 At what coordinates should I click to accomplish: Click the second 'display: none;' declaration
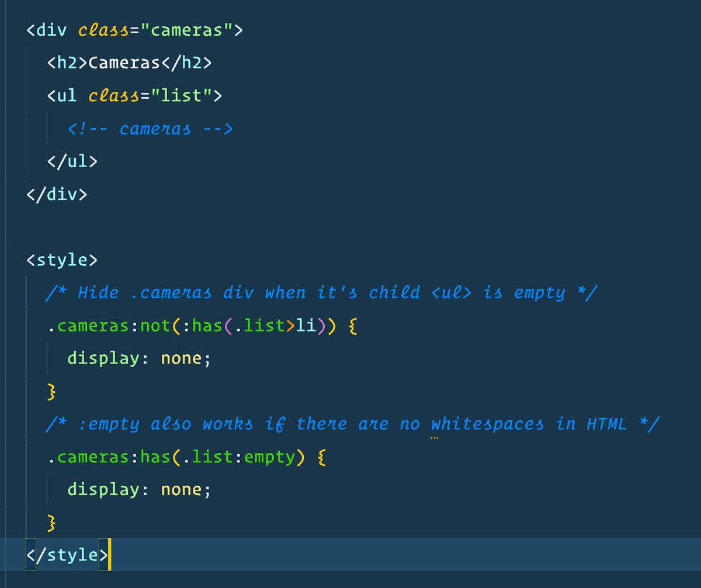[x=138, y=490]
